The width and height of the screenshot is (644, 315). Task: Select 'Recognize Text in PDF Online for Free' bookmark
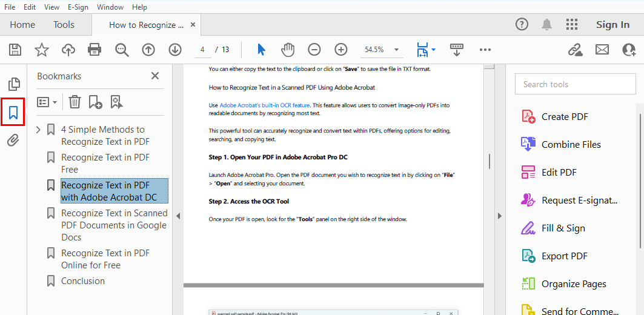[105, 259]
